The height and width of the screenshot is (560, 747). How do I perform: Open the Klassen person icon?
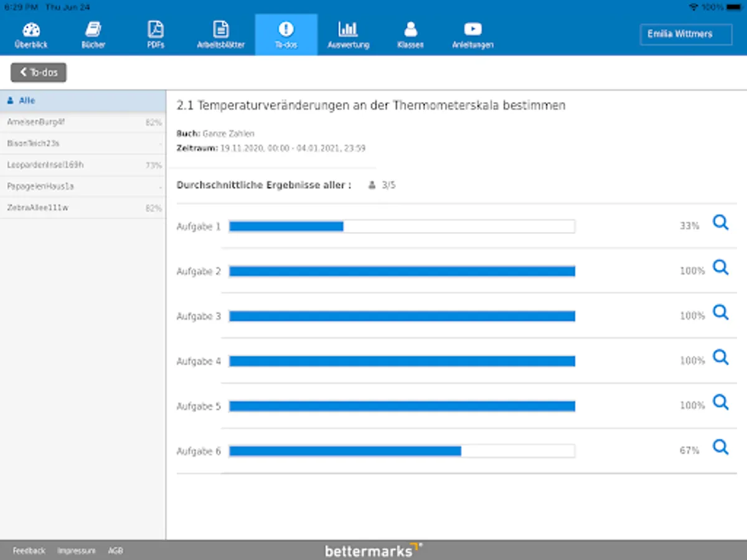[410, 29]
